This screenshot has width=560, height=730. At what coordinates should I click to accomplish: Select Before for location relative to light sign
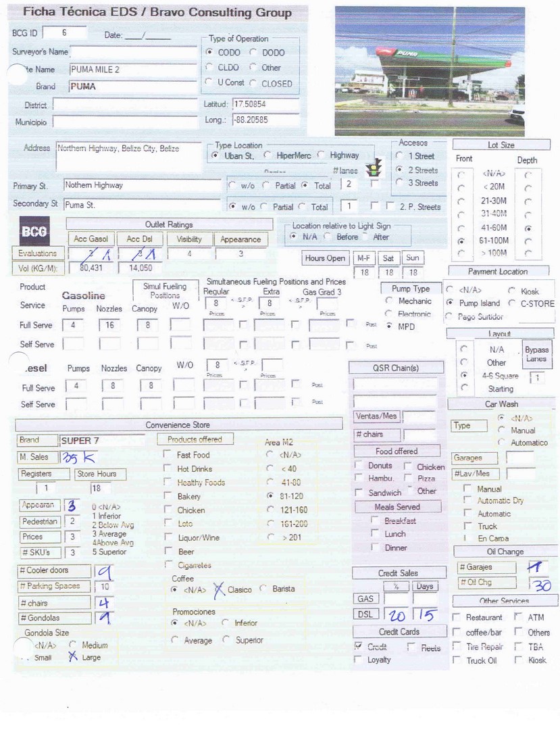point(328,237)
